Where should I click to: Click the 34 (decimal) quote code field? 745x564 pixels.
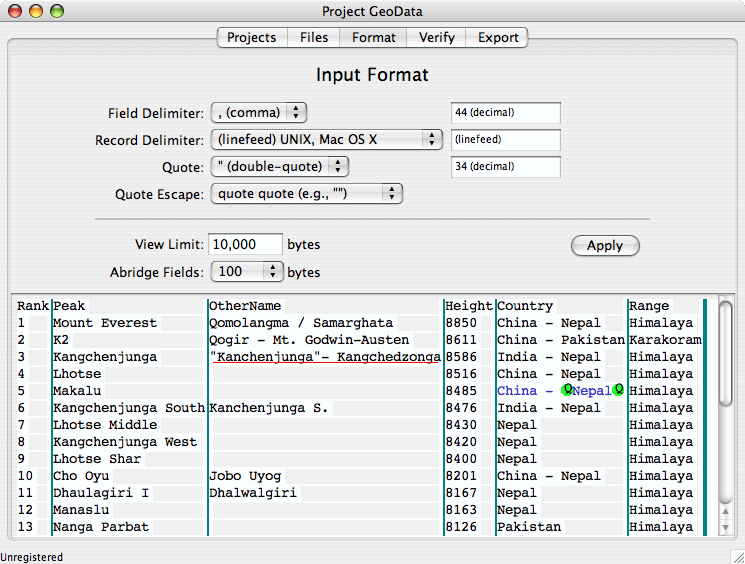(506, 167)
